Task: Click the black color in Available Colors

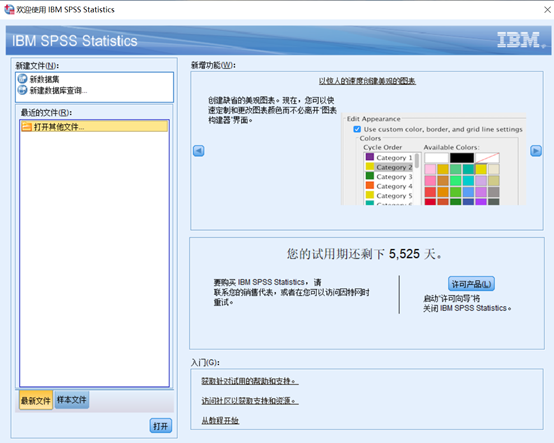Action: point(462,158)
